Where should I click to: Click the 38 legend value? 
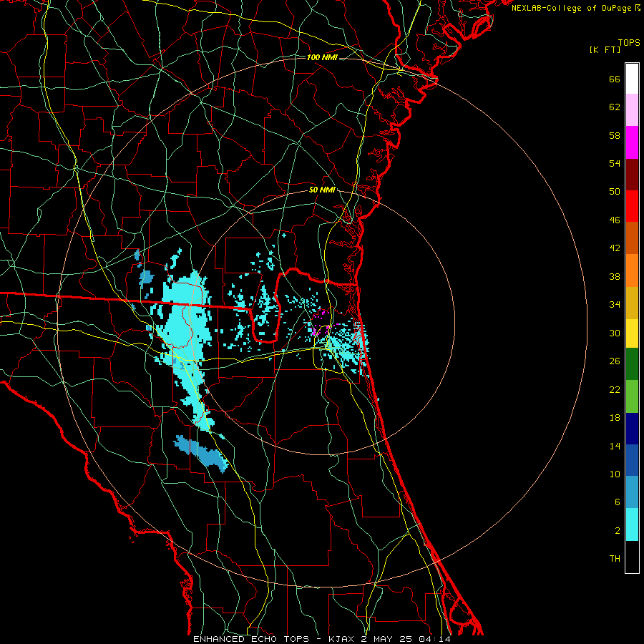(x=615, y=277)
